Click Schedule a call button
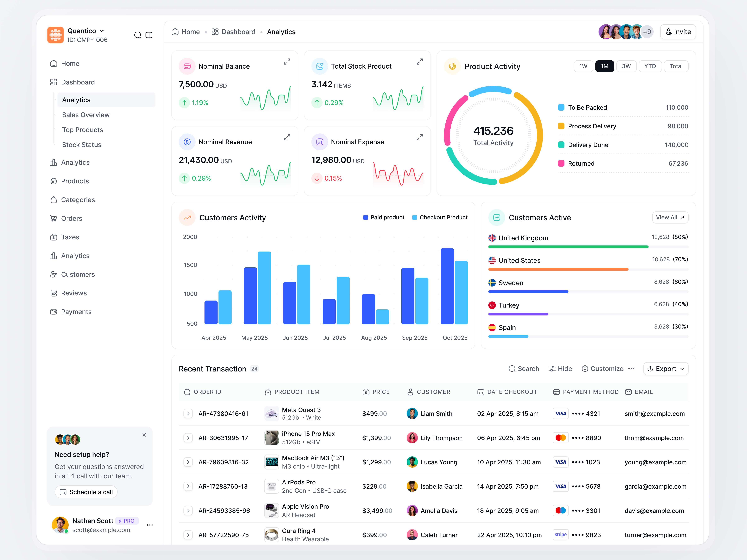The height and width of the screenshot is (560, 747). (x=86, y=492)
